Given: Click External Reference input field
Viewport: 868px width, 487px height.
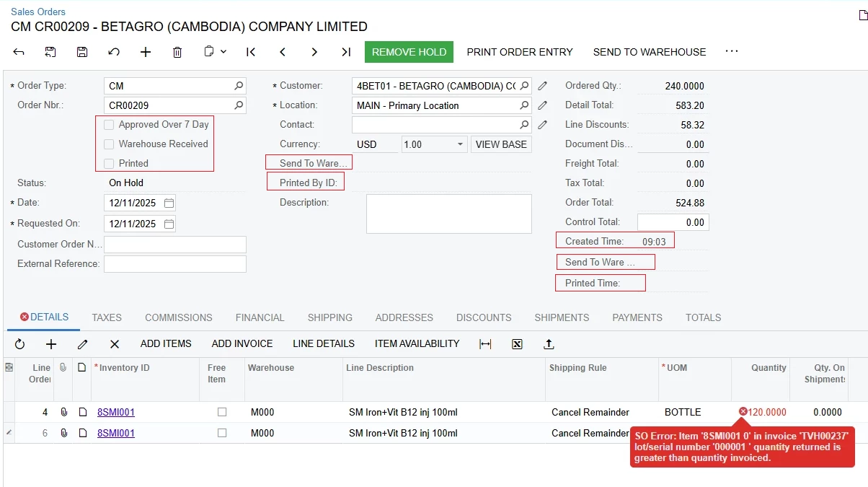Looking at the screenshot, I should 175,264.
